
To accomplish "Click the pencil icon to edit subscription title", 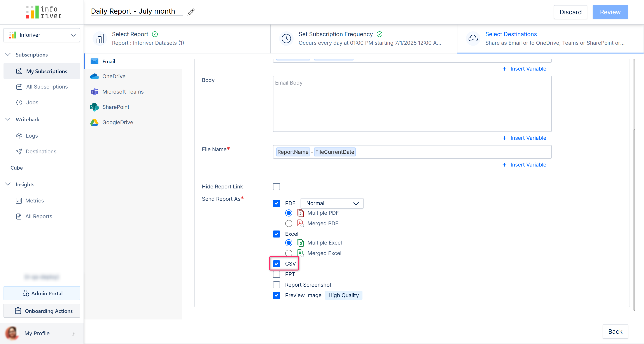I will pyautogui.click(x=191, y=12).
